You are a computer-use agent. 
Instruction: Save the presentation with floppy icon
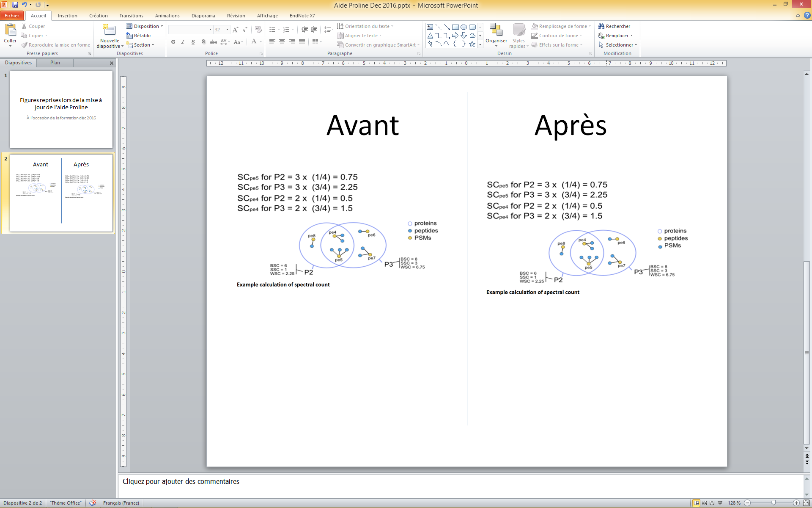pos(15,5)
